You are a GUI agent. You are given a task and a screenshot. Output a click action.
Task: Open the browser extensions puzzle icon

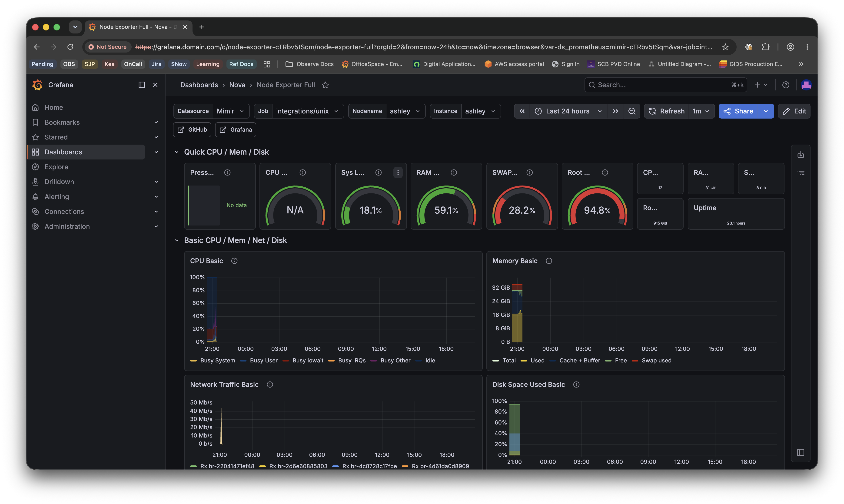(765, 47)
